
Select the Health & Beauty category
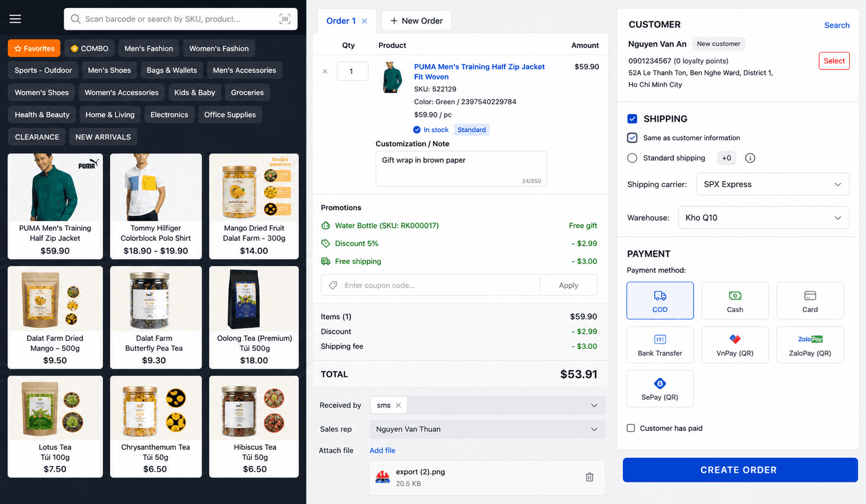pyautogui.click(x=42, y=115)
